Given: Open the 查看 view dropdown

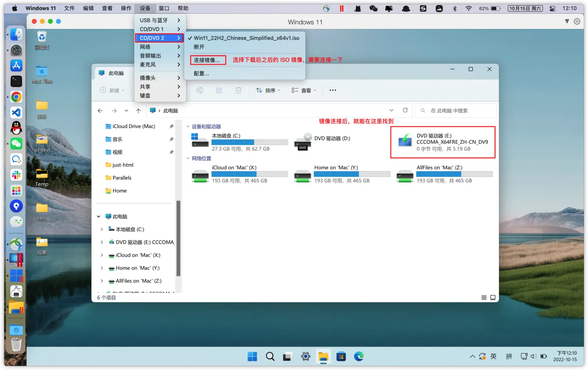Looking at the screenshot, I should tap(304, 90).
